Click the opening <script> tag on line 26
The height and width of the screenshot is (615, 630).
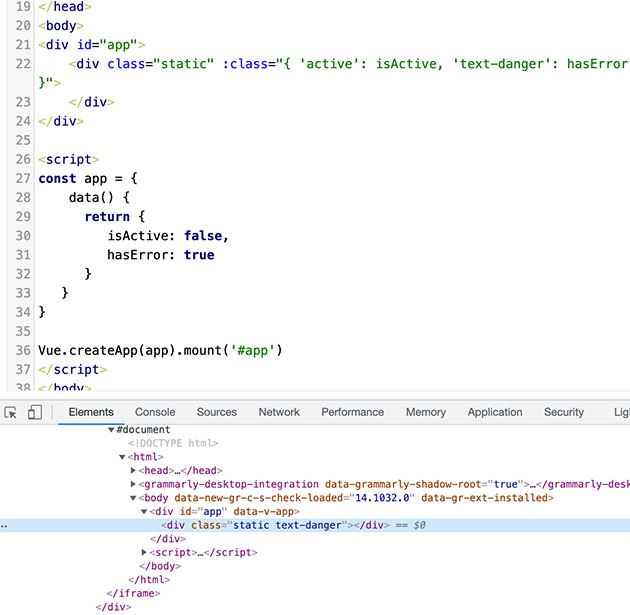pos(69,159)
